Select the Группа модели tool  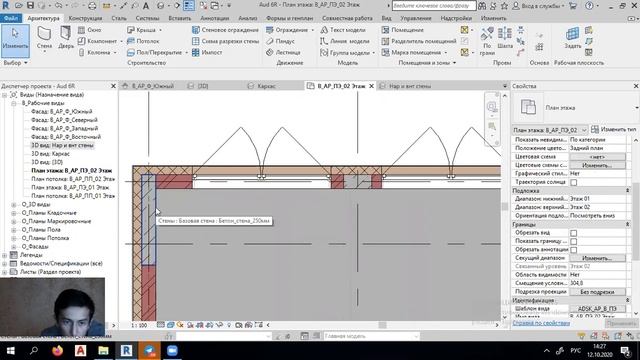coord(347,53)
